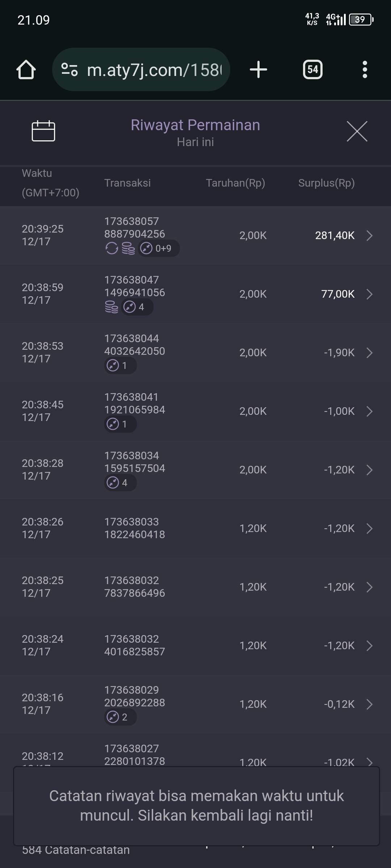Expand the 281,40K surplus row details

[x=369, y=235]
